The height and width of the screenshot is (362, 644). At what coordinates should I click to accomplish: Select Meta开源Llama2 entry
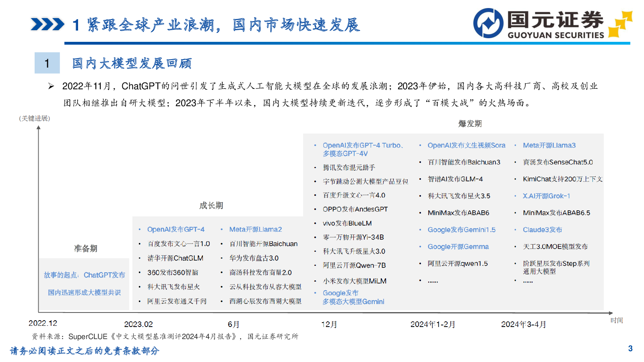click(256, 229)
